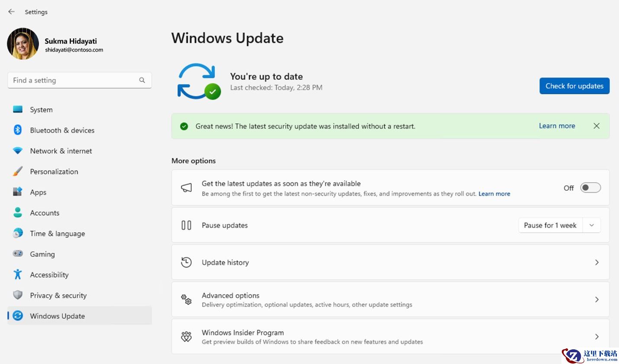Image resolution: width=619 pixels, height=364 pixels.
Task: Click the back arrow beside Settings
Action: point(12,12)
